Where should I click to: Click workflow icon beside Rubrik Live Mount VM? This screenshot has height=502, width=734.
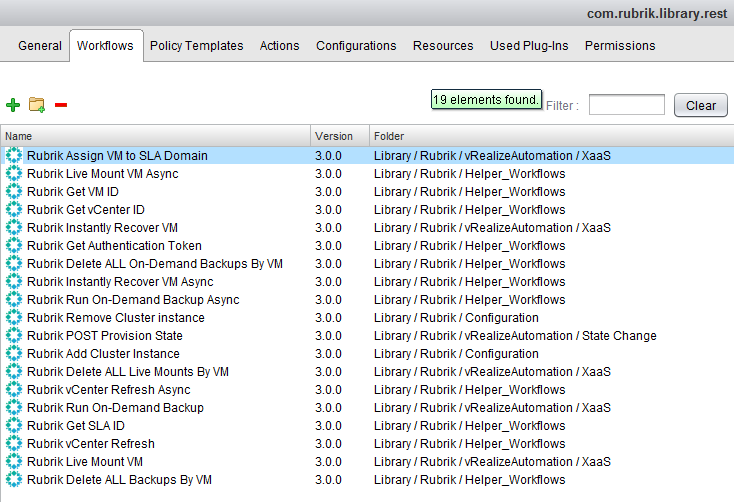click(x=14, y=462)
